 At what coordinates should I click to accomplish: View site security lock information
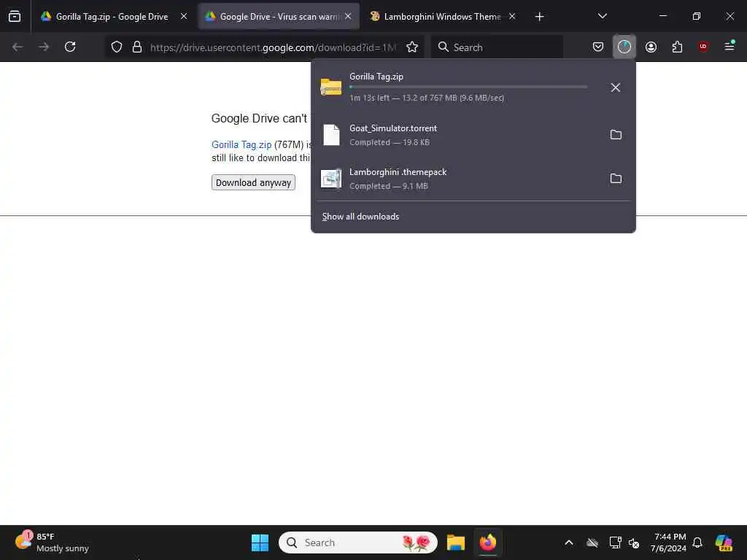[137, 47]
